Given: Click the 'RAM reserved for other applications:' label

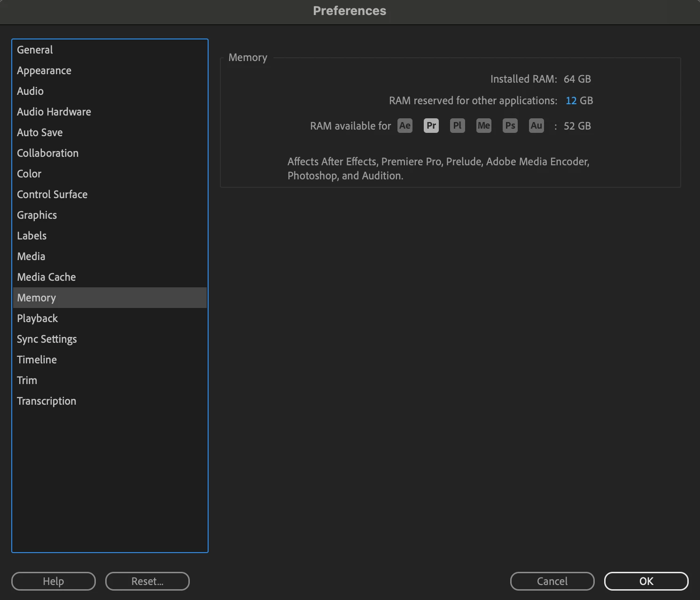Looking at the screenshot, I should coord(473,100).
